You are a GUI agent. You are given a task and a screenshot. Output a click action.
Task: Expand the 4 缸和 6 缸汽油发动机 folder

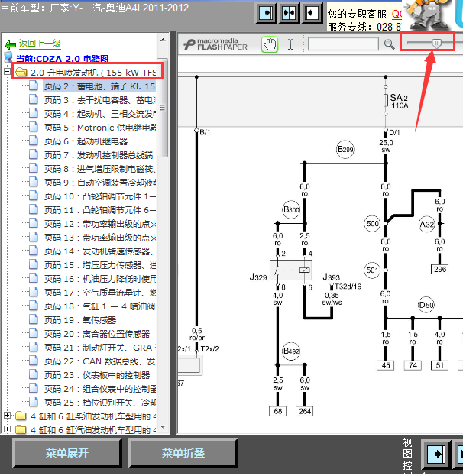click(x=8, y=429)
